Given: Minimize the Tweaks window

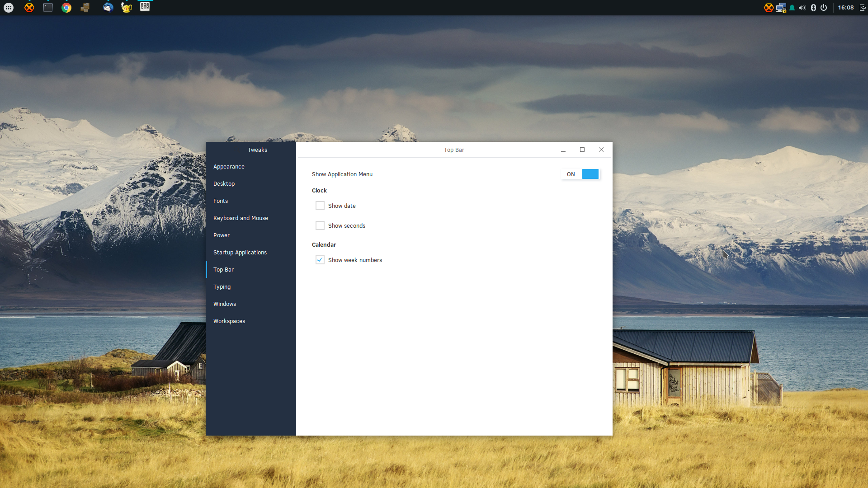Looking at the screenshot, I should [x=563, y=150].
